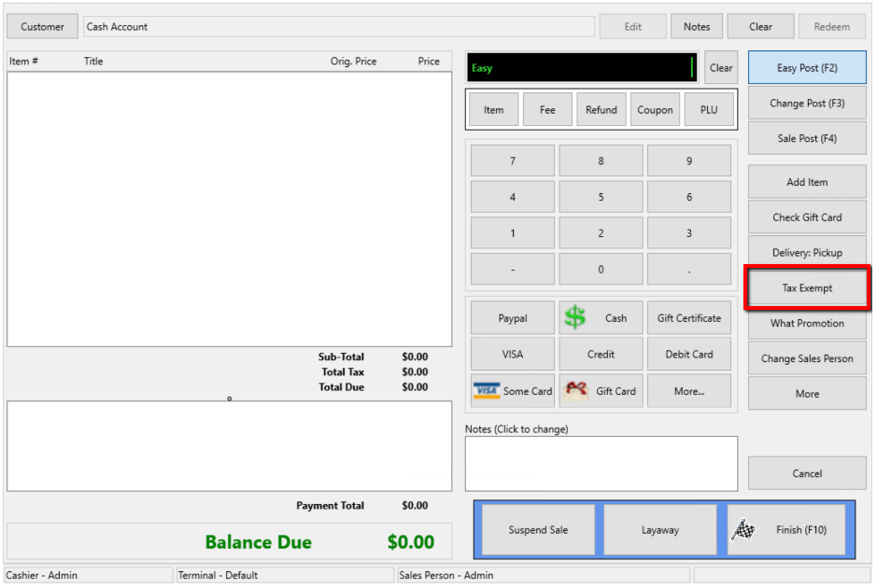Open the Customer selection button
Screen dimensions: 877x588
tap(43, 27)
